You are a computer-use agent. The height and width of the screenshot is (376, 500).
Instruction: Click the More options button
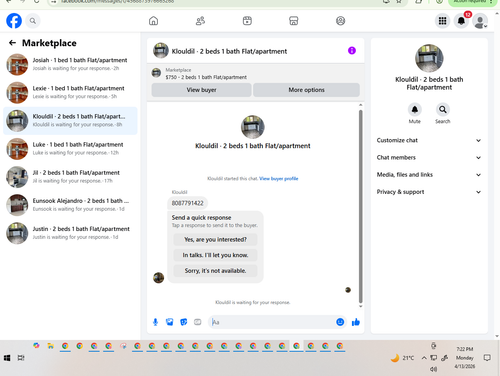pos(306,90)
